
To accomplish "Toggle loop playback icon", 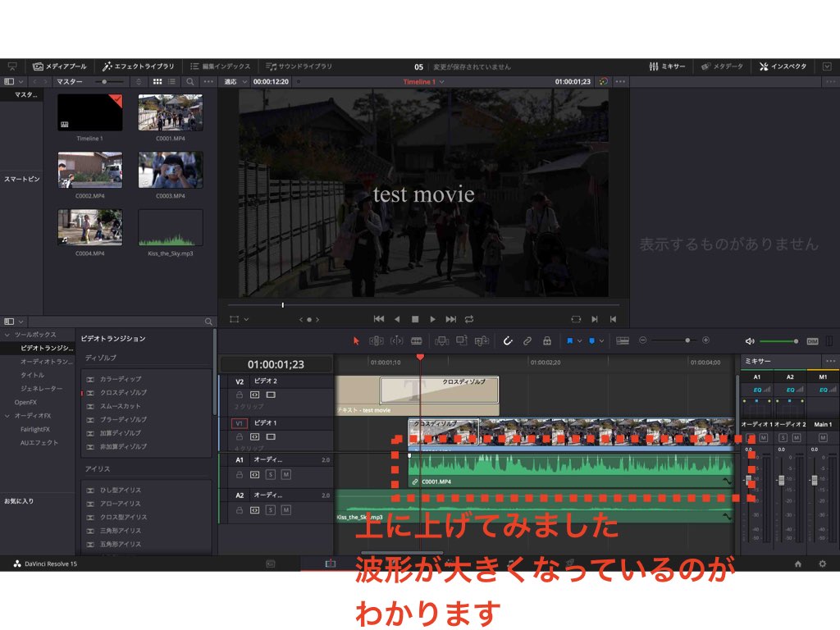I will [469, 319].
